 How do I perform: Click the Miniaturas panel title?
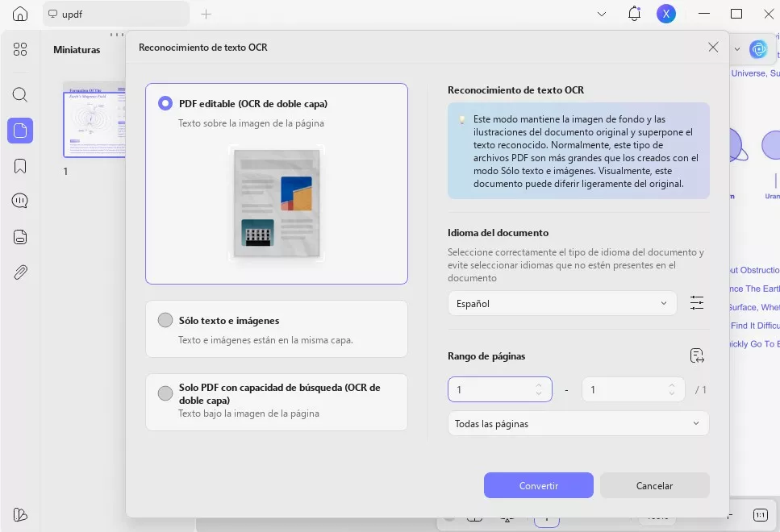click(77, 50)
